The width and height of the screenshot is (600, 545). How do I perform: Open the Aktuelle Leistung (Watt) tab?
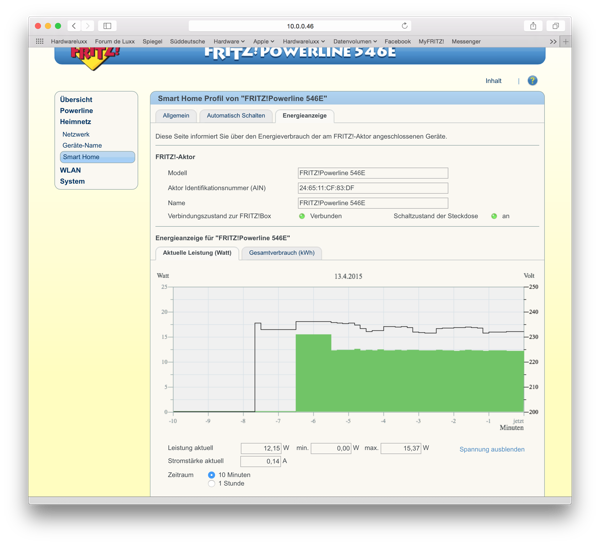click(197, 253)
